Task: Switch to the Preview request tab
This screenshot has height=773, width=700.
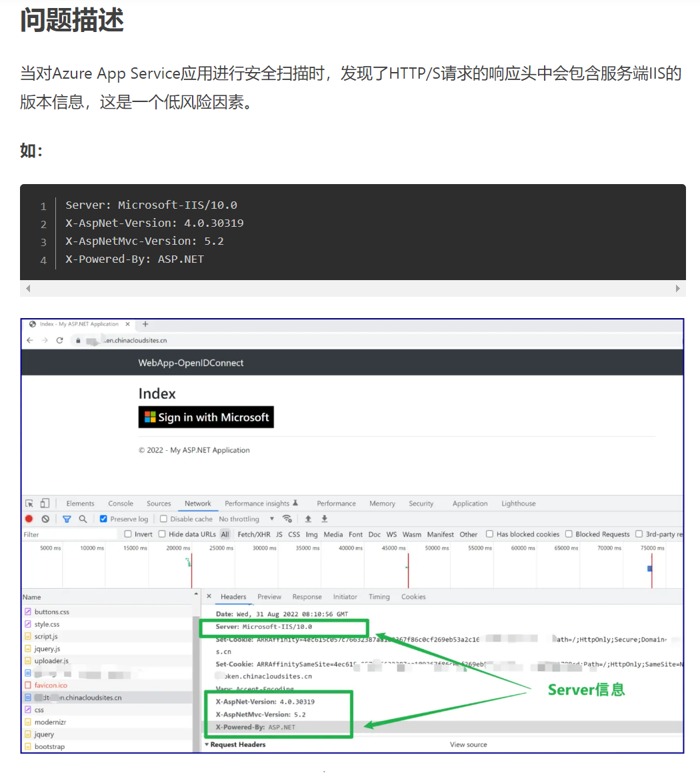Action: click(x=269, y=596)
